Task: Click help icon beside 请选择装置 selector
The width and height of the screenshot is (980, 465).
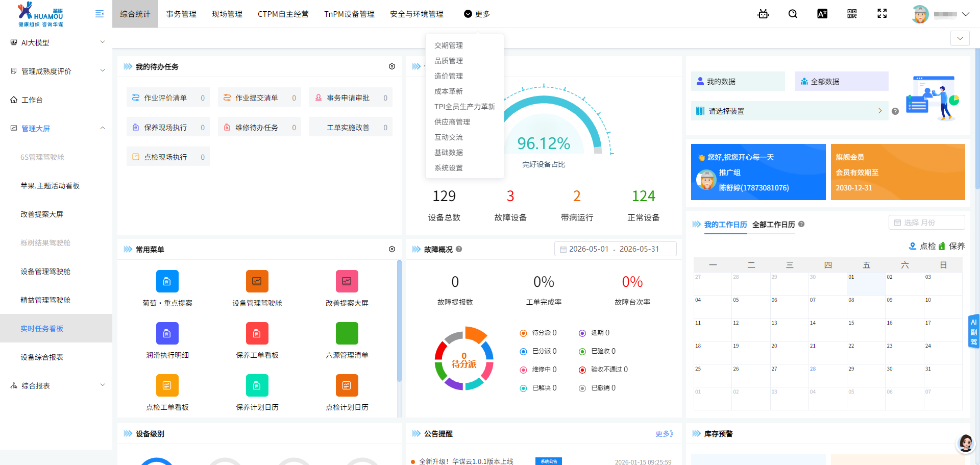Action: click(895, 111)
